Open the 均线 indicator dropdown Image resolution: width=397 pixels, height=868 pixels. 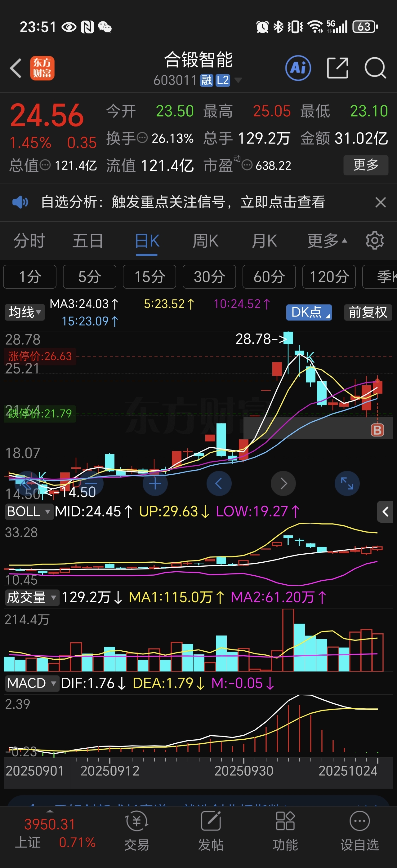(25, 312)
